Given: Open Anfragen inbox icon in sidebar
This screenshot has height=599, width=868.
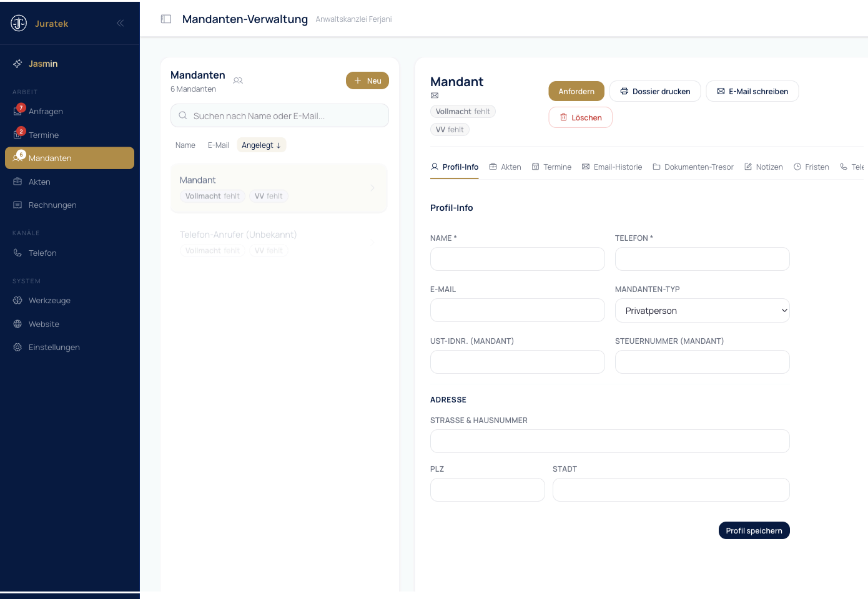Looking at the screenshot, I should [17, 111].
